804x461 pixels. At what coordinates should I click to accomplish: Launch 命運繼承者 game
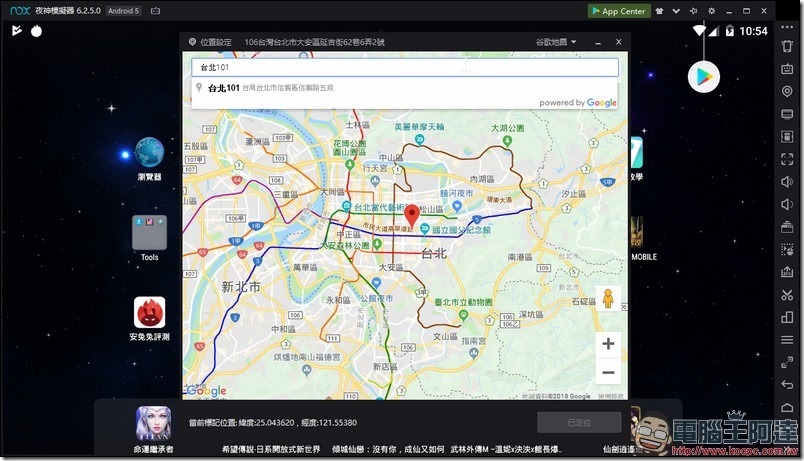pos(153,430)
